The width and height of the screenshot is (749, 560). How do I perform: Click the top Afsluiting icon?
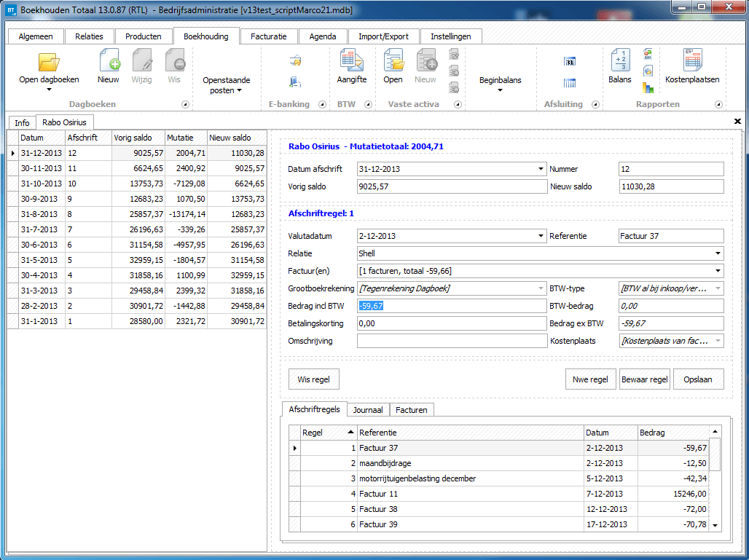(570, 62)
